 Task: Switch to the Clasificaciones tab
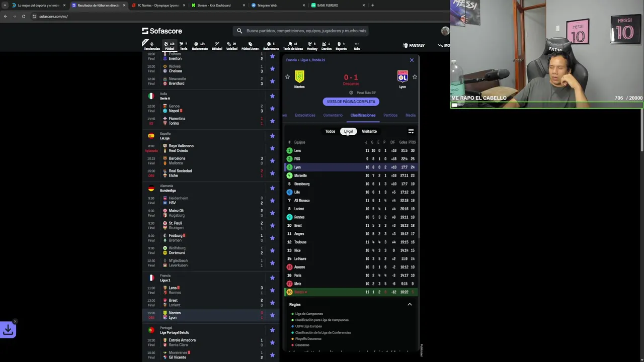[363, 115]
